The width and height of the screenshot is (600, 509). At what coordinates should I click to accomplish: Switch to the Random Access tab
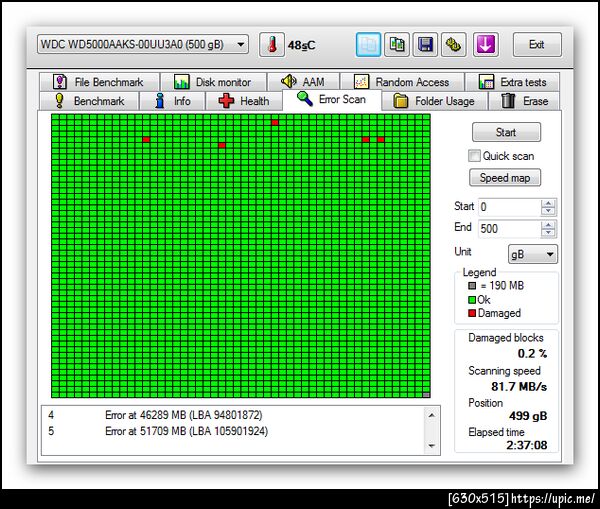[402, 82]
